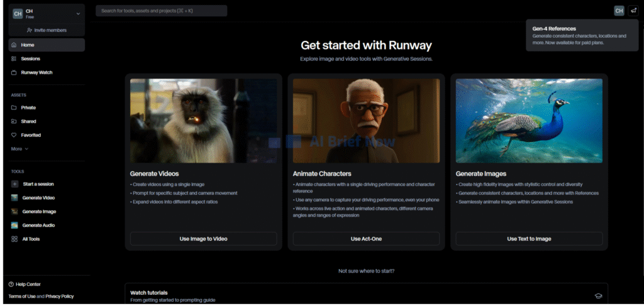Click the megaphone announcements icon at top right

(x=633, y=11)
